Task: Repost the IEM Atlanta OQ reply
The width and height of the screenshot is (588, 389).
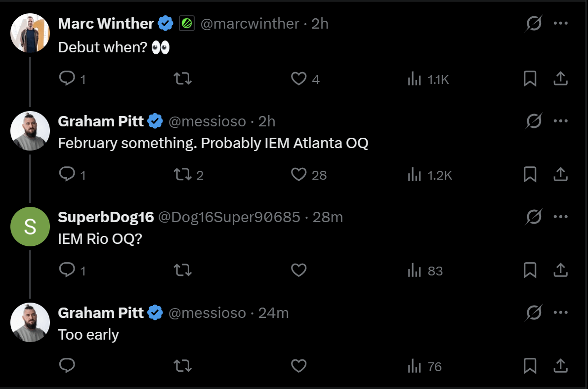Action: (x=183, y=175)
